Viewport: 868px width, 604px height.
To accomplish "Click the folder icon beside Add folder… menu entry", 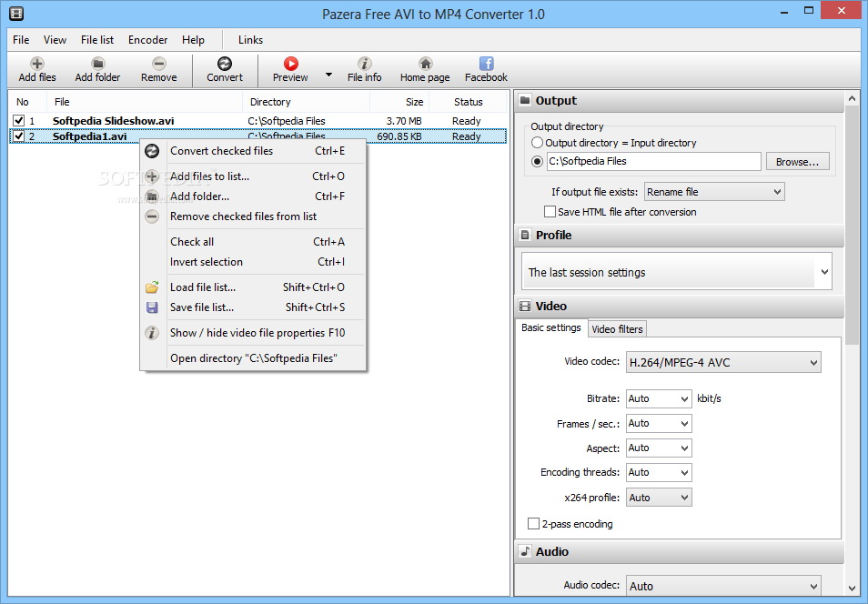I will pos(152,196).
